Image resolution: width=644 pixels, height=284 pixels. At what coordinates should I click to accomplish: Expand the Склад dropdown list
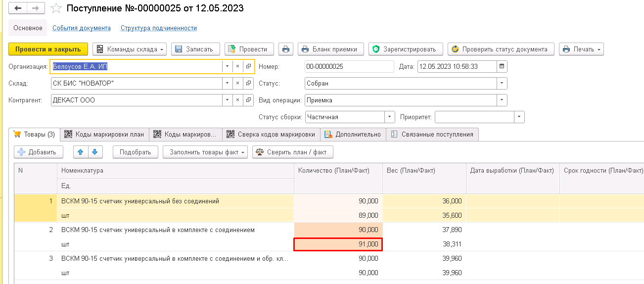click(227, 83)
